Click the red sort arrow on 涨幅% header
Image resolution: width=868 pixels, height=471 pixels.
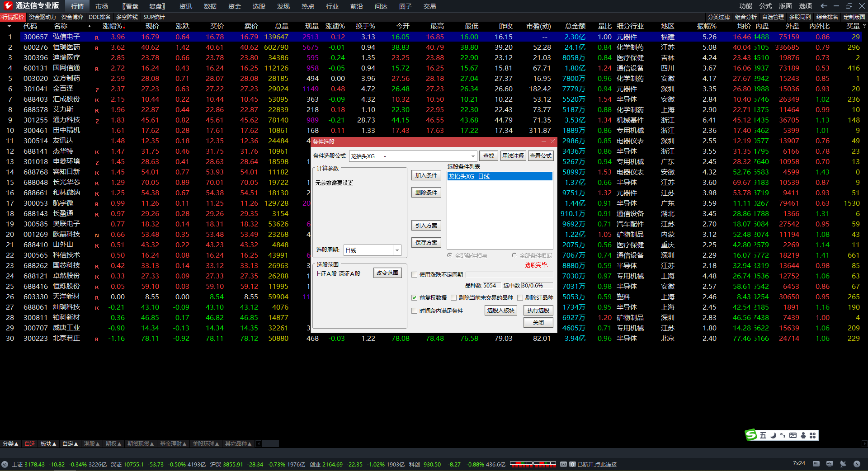(x=124, y=27)
